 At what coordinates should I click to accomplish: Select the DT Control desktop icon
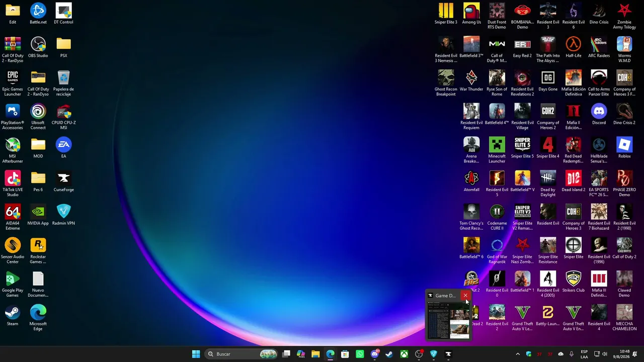(x=63, y=14)
